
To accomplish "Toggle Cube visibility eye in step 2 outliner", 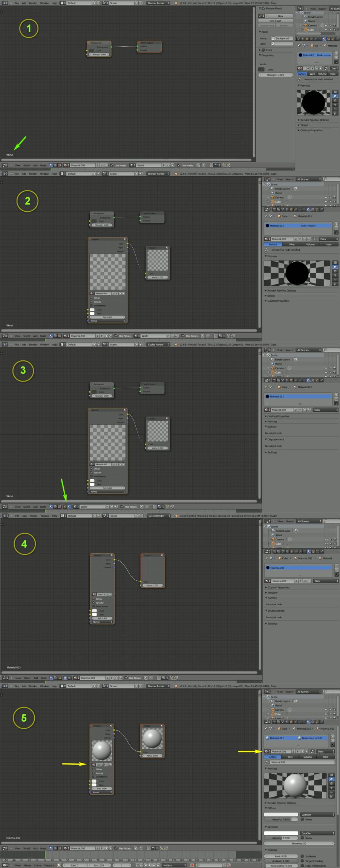I will click(x=326, y=202).
